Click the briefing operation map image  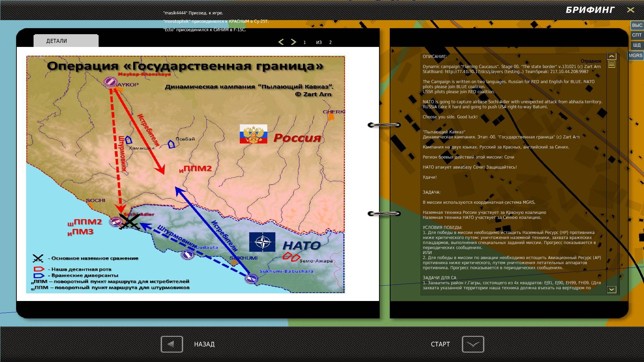tap(185, 174)
